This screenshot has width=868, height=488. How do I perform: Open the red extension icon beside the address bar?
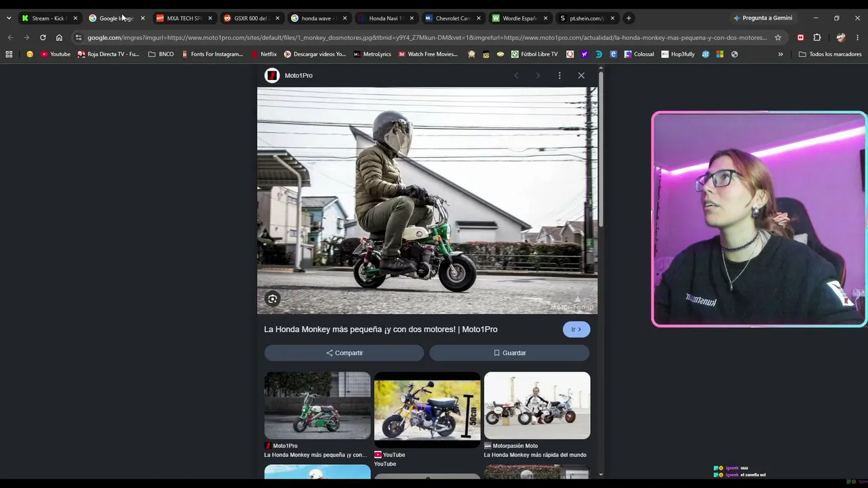(x=801, y=37)
